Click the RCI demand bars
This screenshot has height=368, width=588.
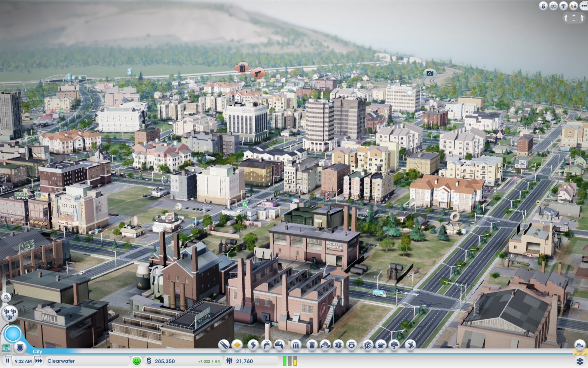[x=290, y=361]
